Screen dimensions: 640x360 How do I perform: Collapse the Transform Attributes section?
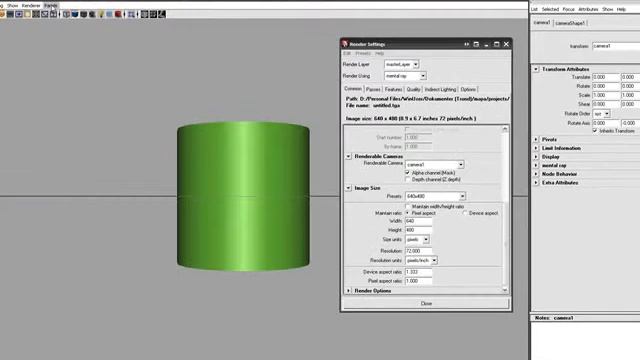[x=536, y=69]
